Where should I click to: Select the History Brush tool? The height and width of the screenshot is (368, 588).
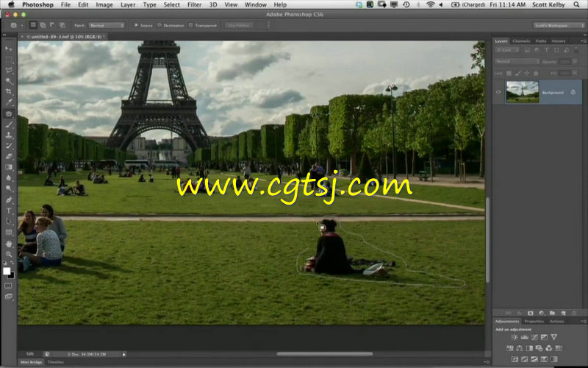coord(9,146)
